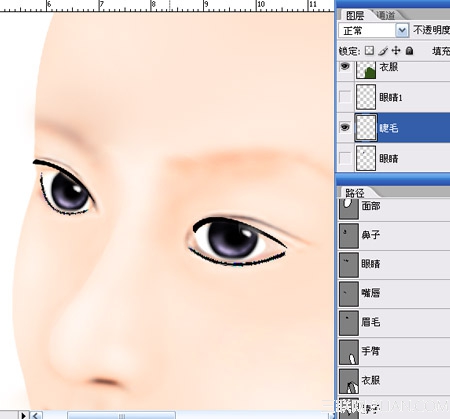Click the horizontal scrollbar thumb below the canvas
This screenshot has height=419, width=450.
(122, 415)
